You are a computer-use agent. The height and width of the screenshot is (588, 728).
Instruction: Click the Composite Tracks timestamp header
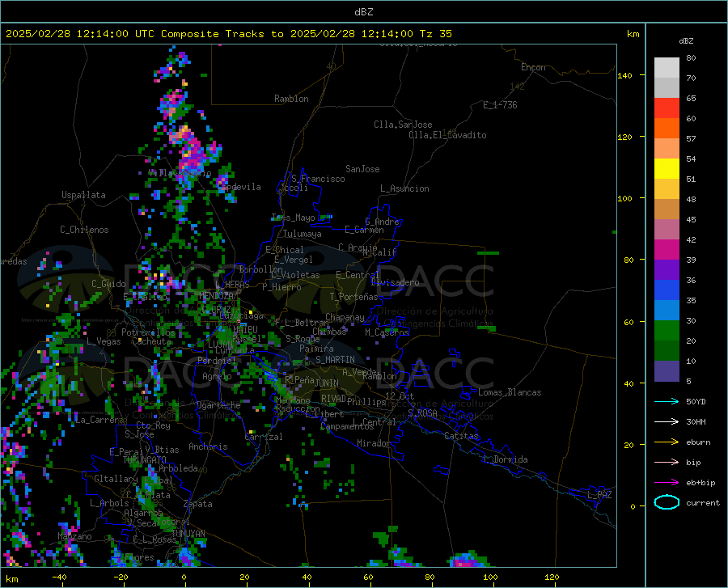pos(228,34)
